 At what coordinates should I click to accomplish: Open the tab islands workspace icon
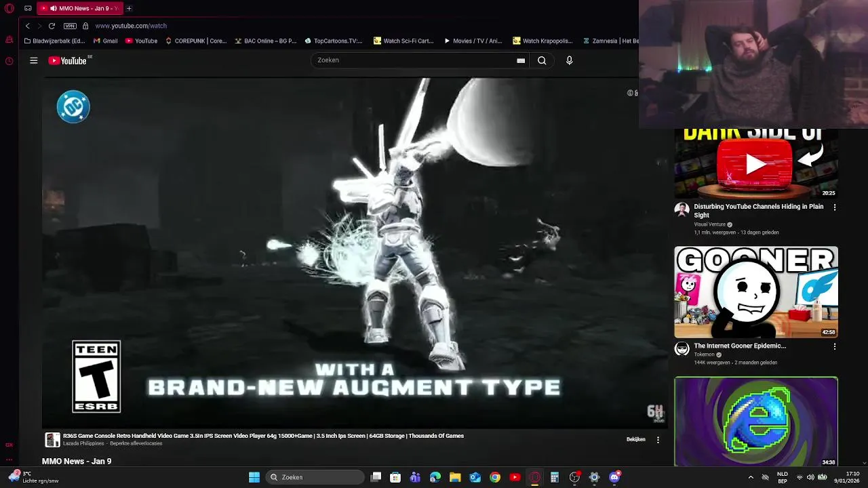click(28, 8)
